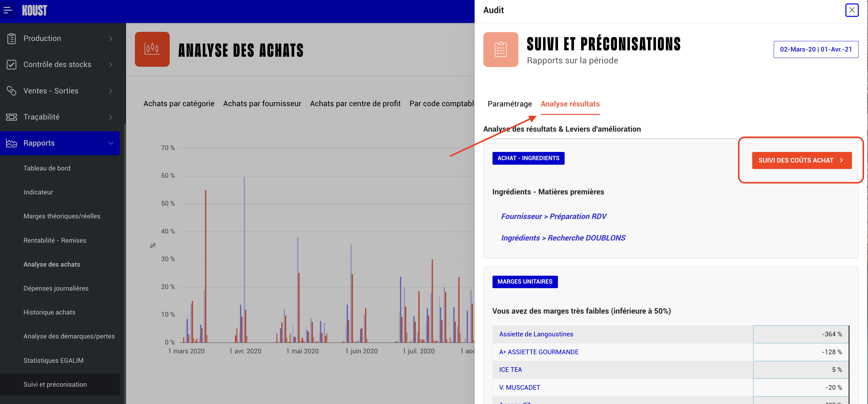Open Rentabilité - Remises
Viewport: 868px width, 404px height.
(55, 240)
